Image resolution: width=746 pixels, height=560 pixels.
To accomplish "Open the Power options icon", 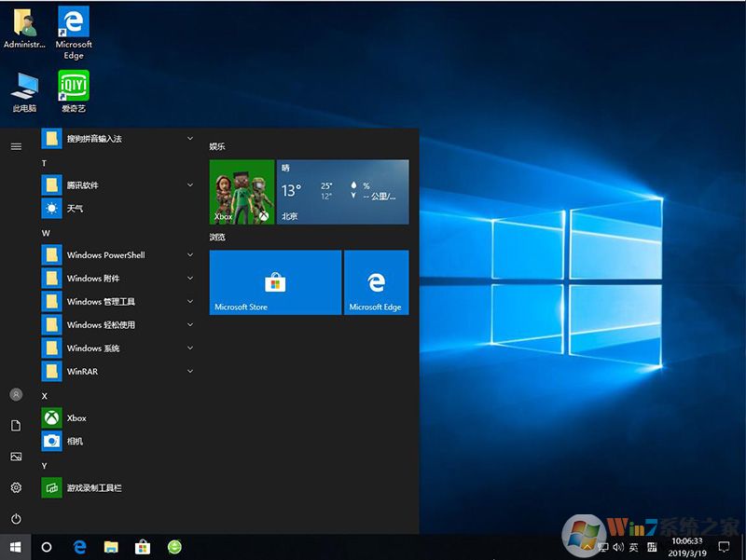I will pos(16,518).
